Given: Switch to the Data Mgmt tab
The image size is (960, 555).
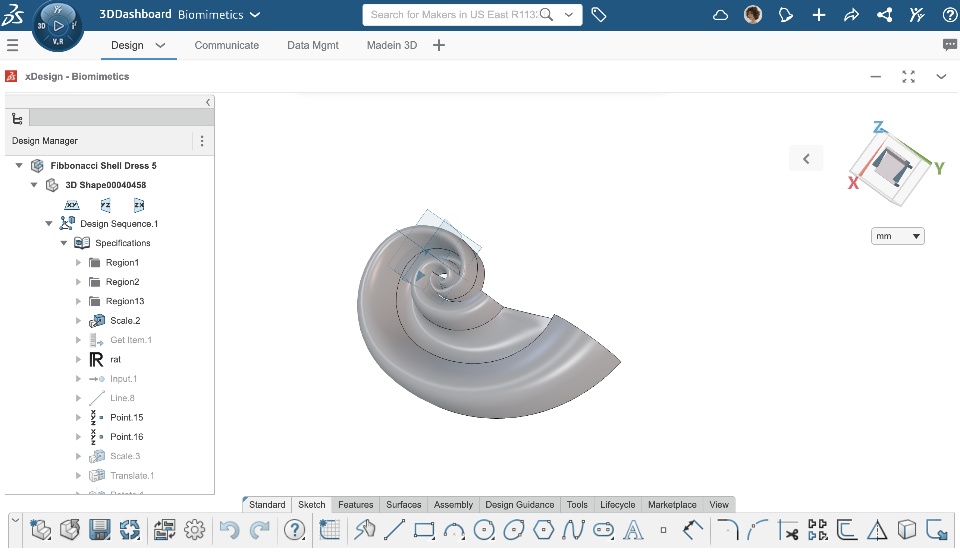Looking at the screenshot, I should [313, 45].
